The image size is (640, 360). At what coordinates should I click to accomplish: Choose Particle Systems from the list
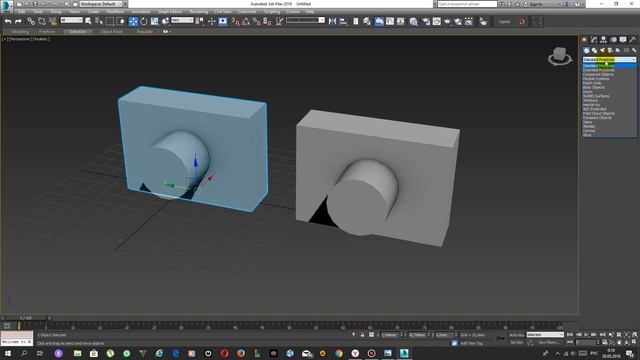(596, 79)
